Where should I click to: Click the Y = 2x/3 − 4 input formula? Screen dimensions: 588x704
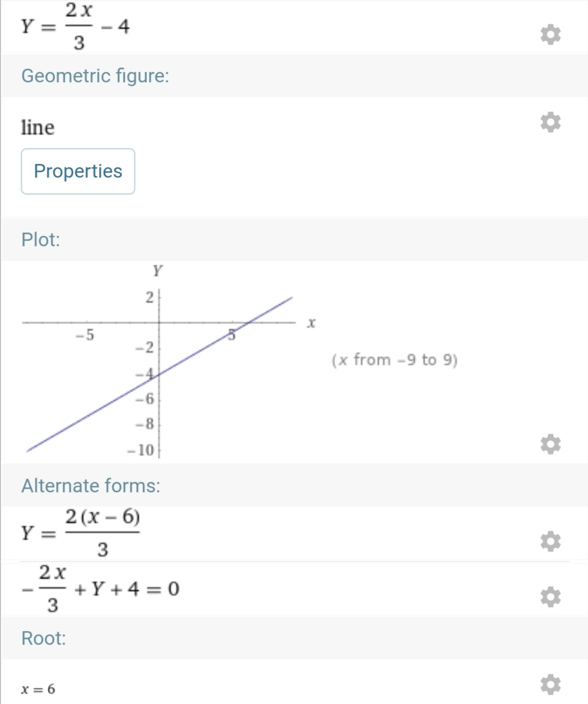click(x=76, y=26)
